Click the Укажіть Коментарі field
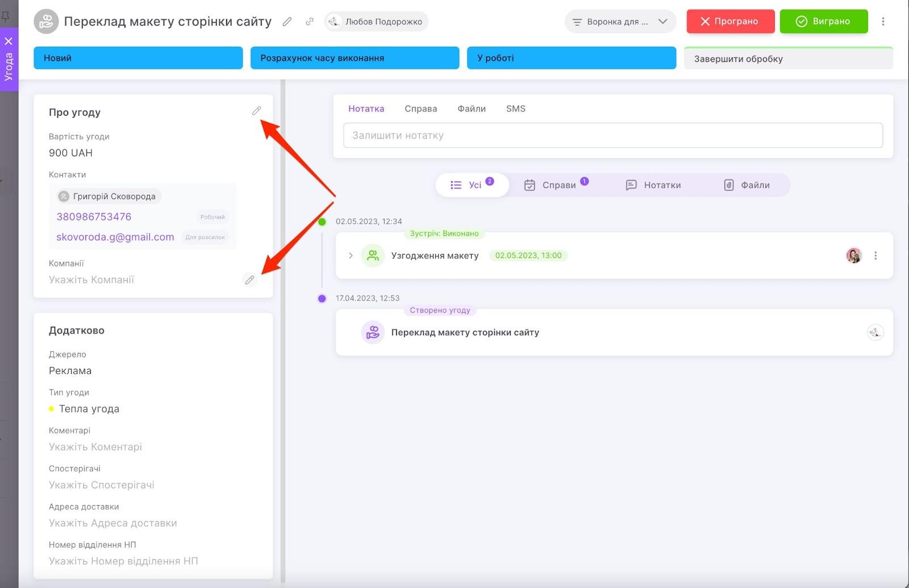 [x=95, y=447]
